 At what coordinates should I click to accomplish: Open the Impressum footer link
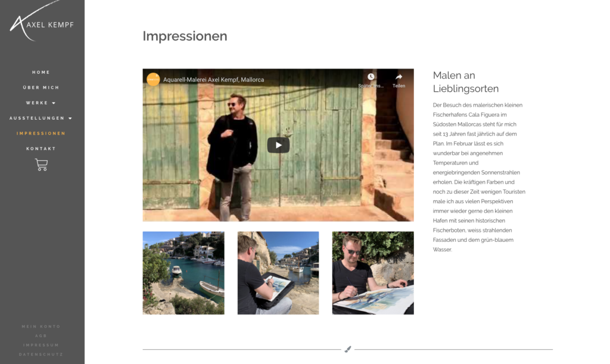pyautogui.click(x=41, y=345)
